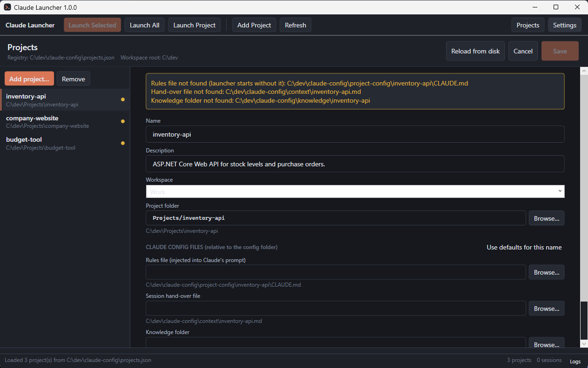Minimize the Claude Launcher window

click(535, 7)
